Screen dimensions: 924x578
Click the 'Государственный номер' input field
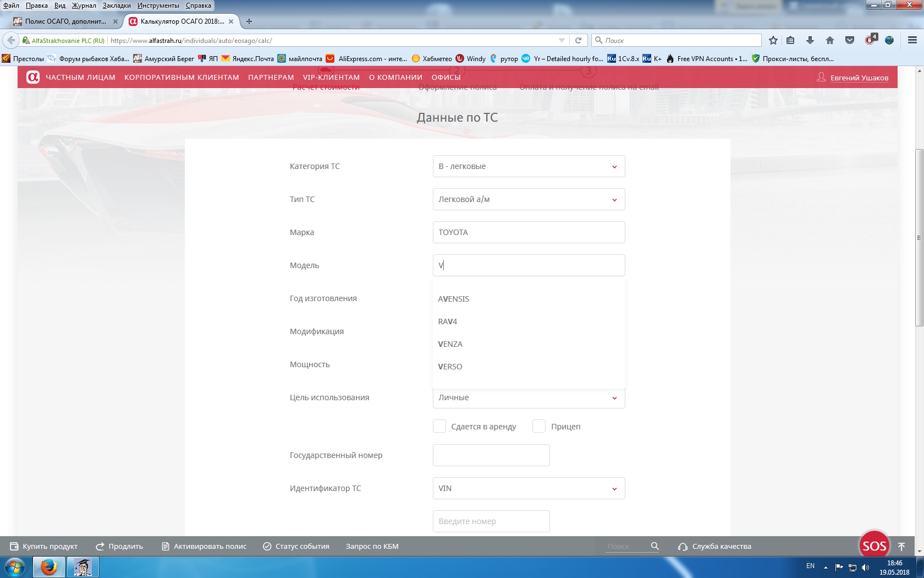[491, 455]
